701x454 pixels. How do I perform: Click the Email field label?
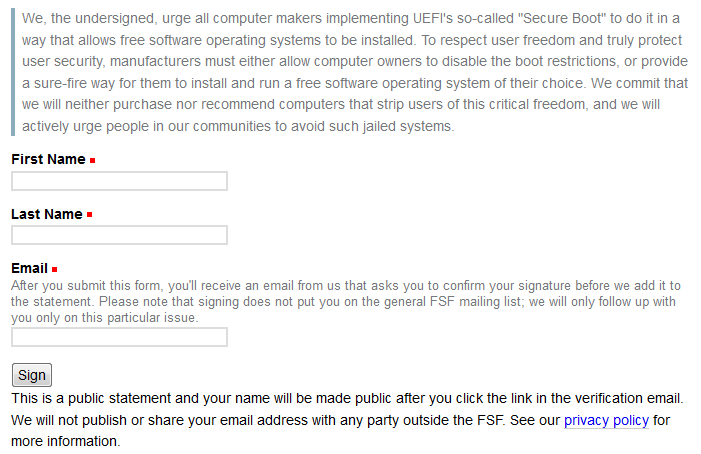(x=29, y=268)
